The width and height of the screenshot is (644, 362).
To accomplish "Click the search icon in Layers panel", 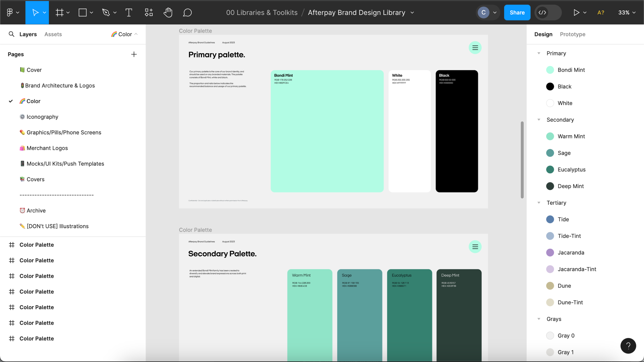I will pos(11,34).
